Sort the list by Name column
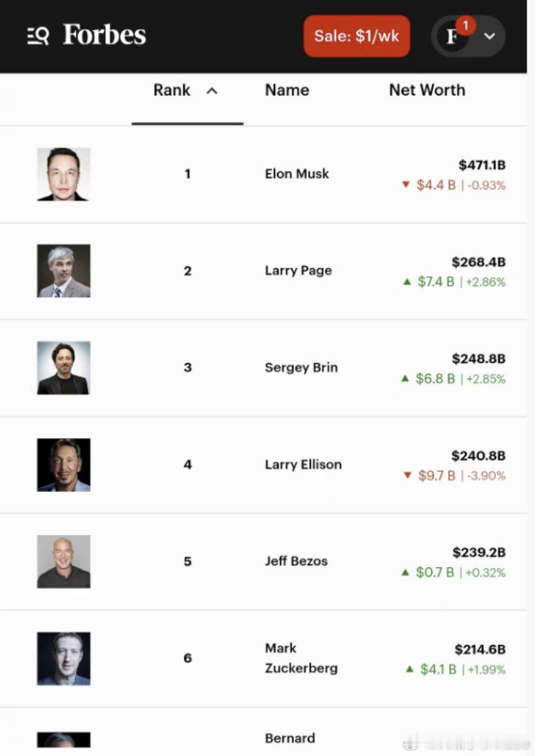535x756 pixels. point(287,91)
